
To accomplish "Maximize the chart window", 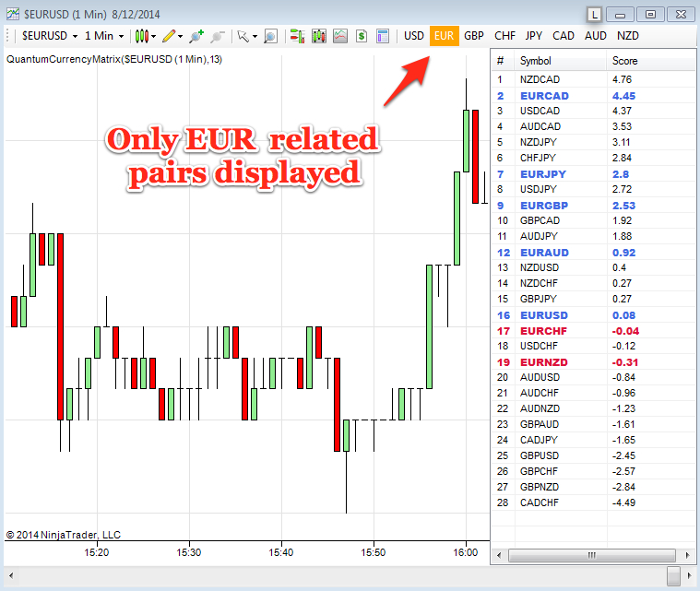I will [x=650, y=15].
